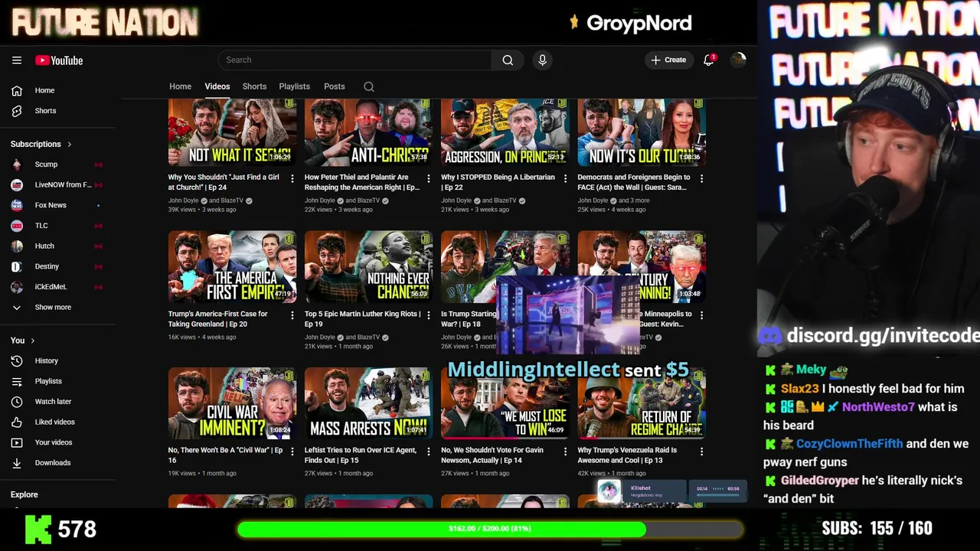Click chat username 'Slax23'
This screenshot has height=551, width=980.
[800, 389]
